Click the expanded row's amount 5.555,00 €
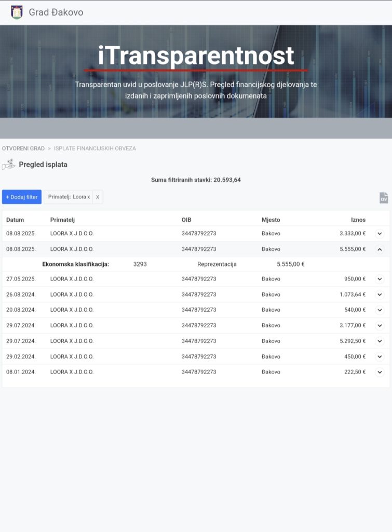The height and width of the screenshot is (532, 392). 291,264
